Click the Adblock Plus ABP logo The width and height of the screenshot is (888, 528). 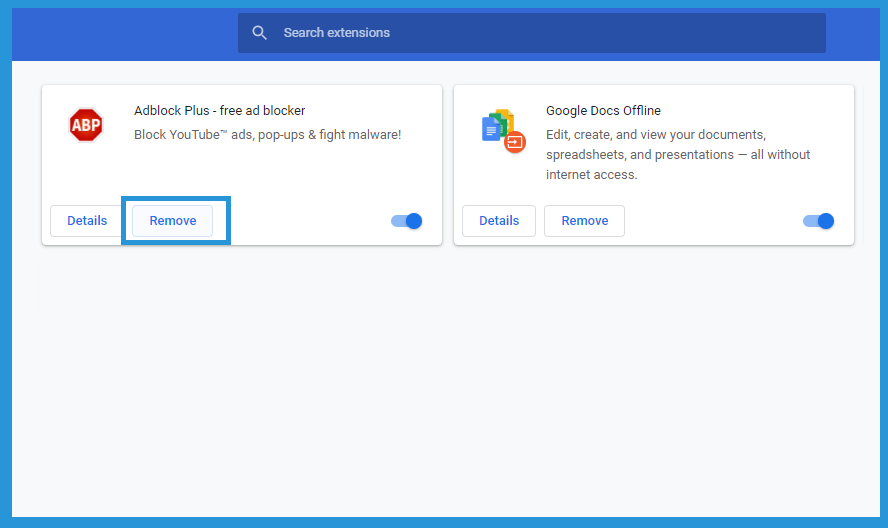pos(86,125)
